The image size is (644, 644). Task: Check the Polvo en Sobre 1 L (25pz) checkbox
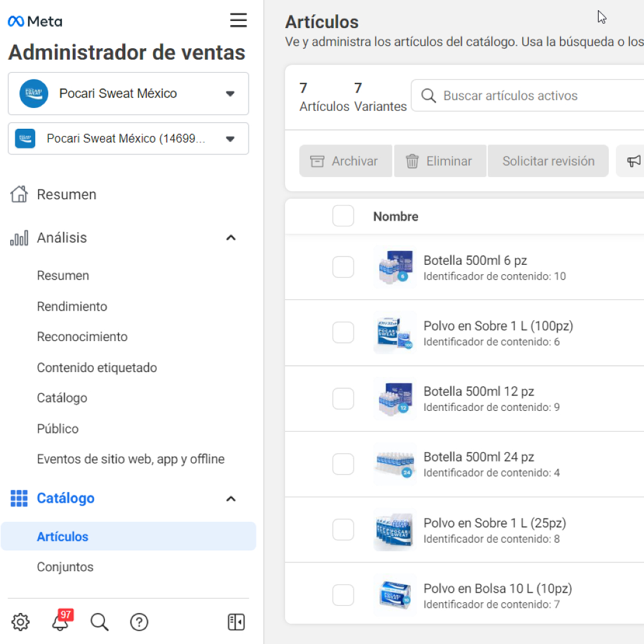[343, 530]
